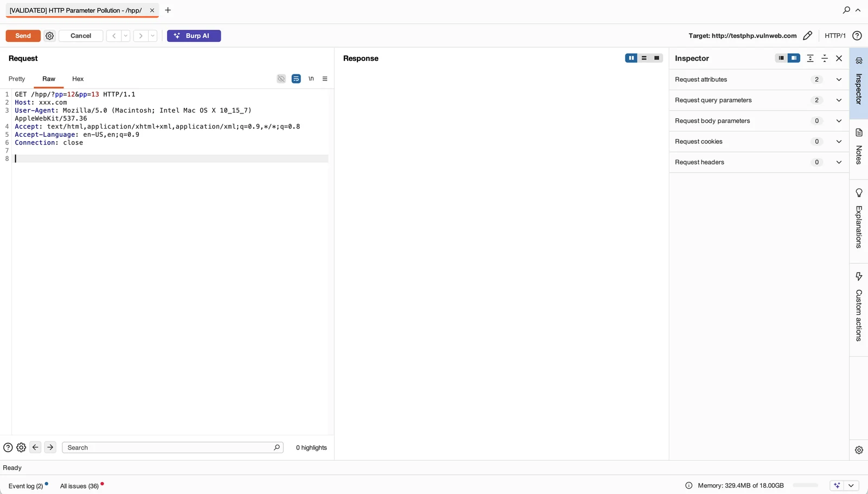Dock Inspector panel layout to the right option
This screenshot has width=868, height=494.
point(794,58)
